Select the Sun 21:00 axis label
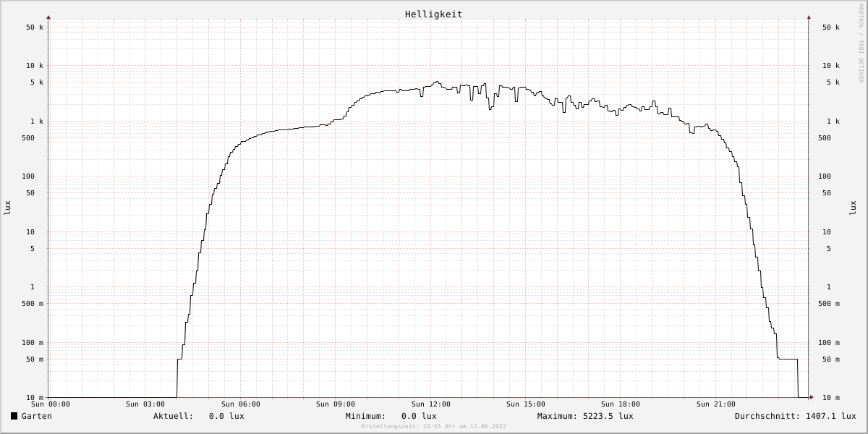This screenshot has width=868, height=434. (716, 404)
